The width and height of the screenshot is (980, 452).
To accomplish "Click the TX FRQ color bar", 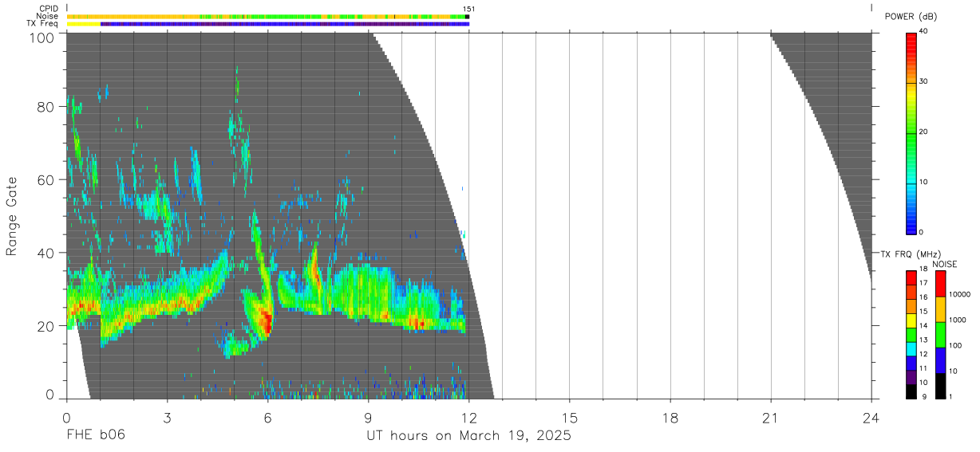I will click(x=911, y=334).
